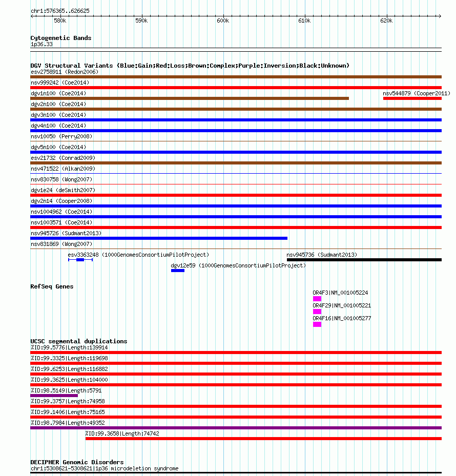
Task: Select the nsv999242 (Coe2014) label
Action: pos(60,82)
